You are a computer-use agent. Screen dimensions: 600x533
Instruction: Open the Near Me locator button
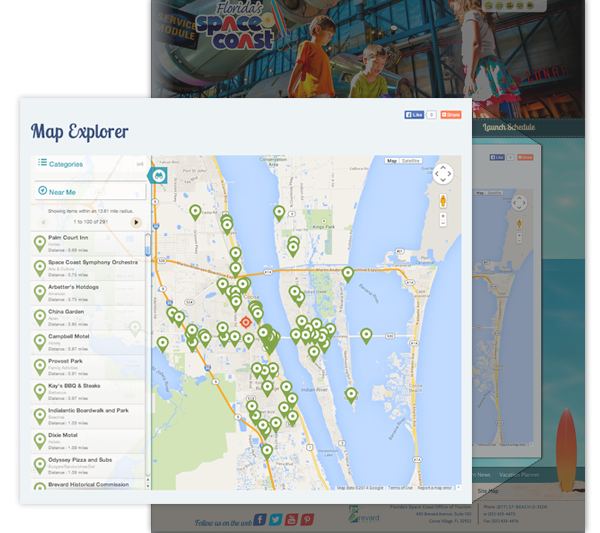pos(91,192)
